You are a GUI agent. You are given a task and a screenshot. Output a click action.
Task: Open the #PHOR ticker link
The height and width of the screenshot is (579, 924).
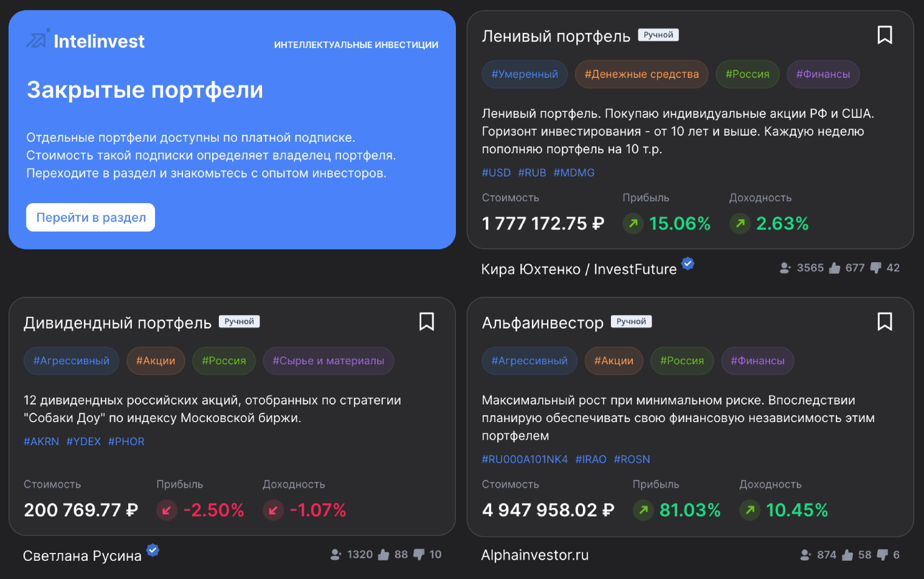point(126,442)
